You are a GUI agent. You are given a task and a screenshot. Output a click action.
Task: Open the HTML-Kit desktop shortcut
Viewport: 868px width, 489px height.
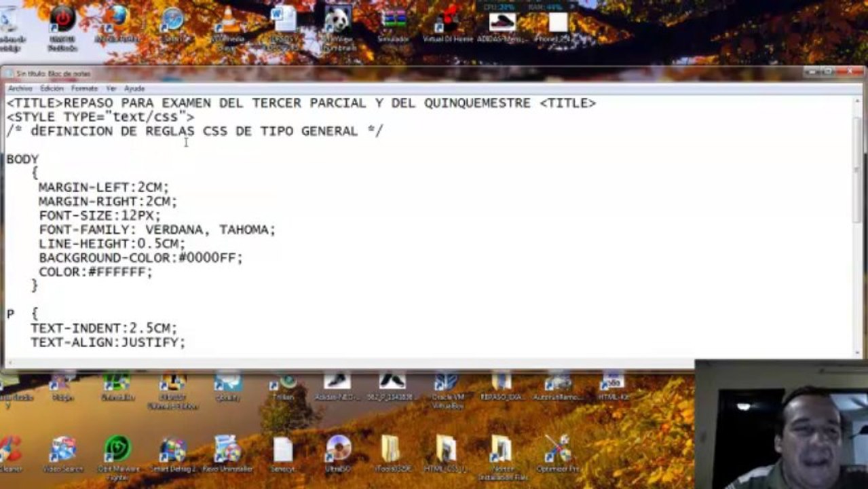tap(613, 386)
